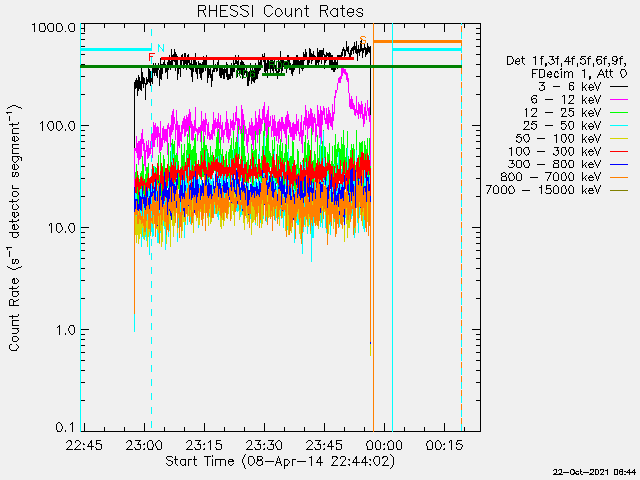Click the '100.0' y-axis tick label
This screenshot has width=640, height=480.
57,126
